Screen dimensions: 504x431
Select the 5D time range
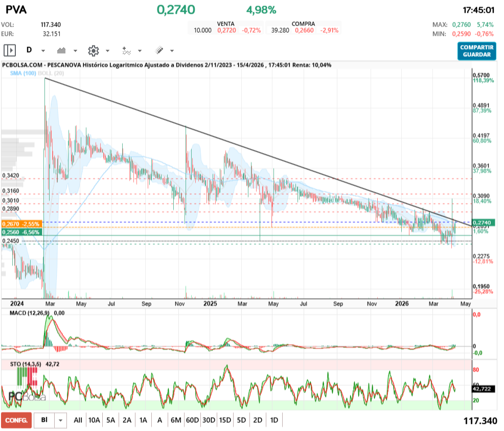pos(241,420)
